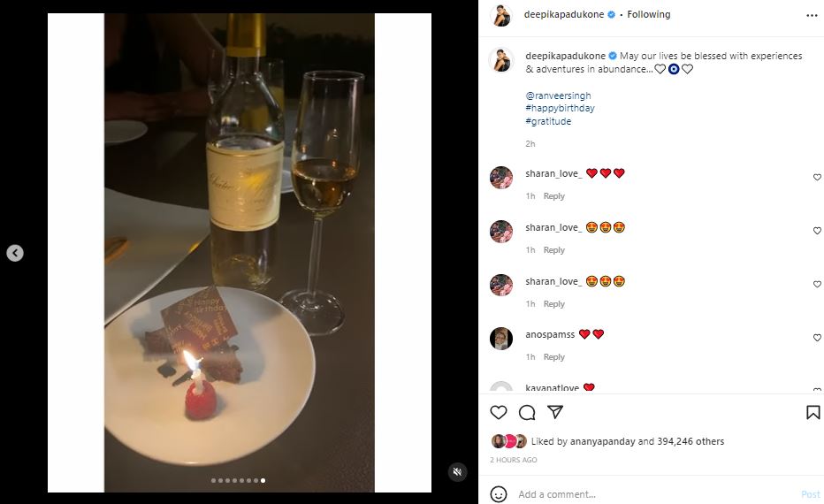This screenshot has height=504, width=824.
Task: Open #gratitude hashtag
Action: (x=548, y=121)
